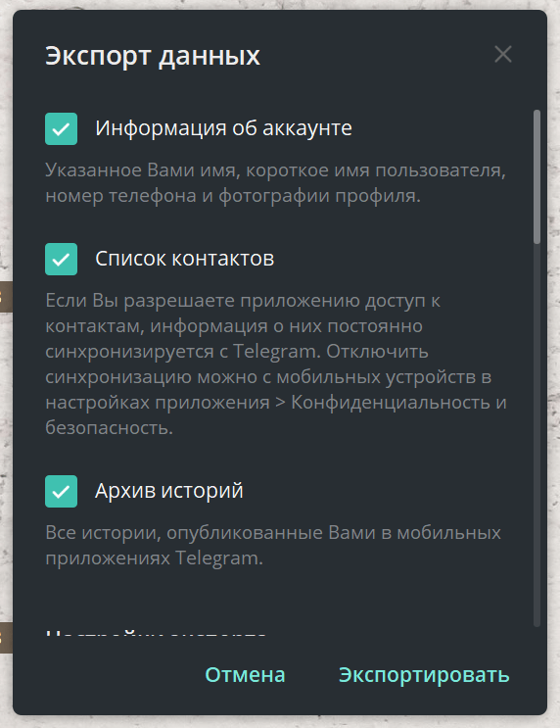
Task: Click the account info description about номер телефона
Action: point(275,183)
